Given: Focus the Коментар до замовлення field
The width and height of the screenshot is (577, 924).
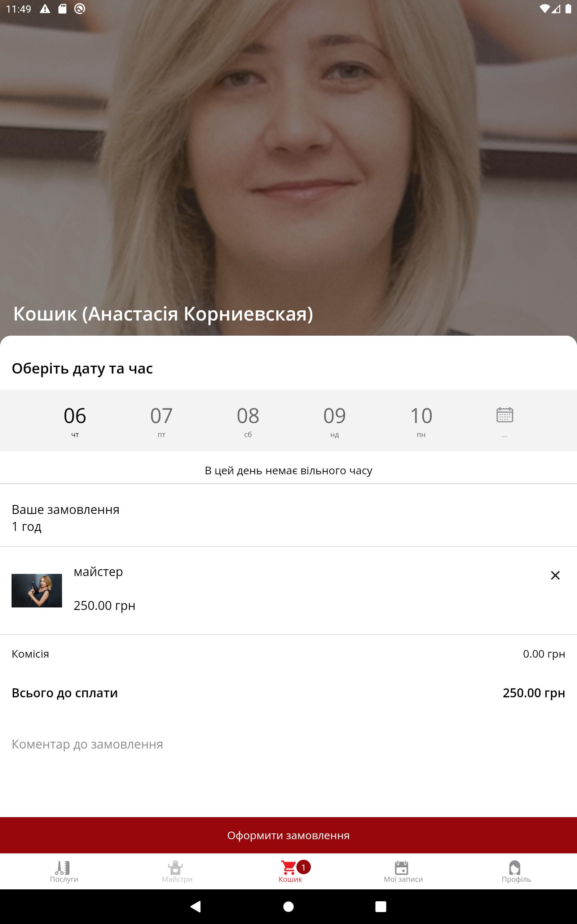Looking at the screenshot, I should [288, 744].
